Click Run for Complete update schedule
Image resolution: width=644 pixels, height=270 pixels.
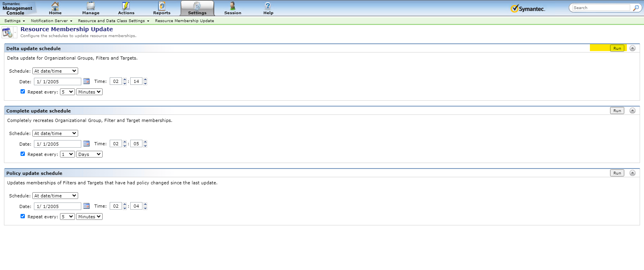point(617,111)
